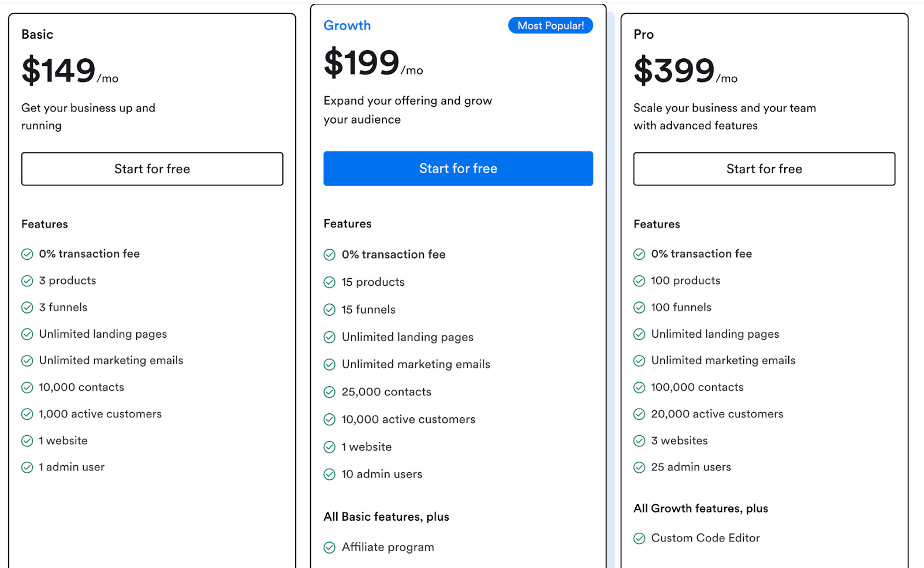Click the All Growth features, plus heading
Screen dimensions: 924x568
tap(701, 509)
